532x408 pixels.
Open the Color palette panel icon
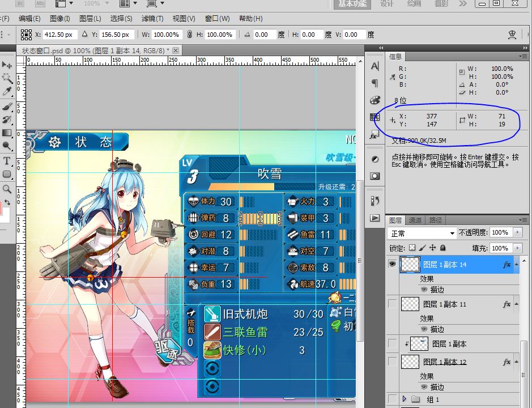(x=374, y=100)
